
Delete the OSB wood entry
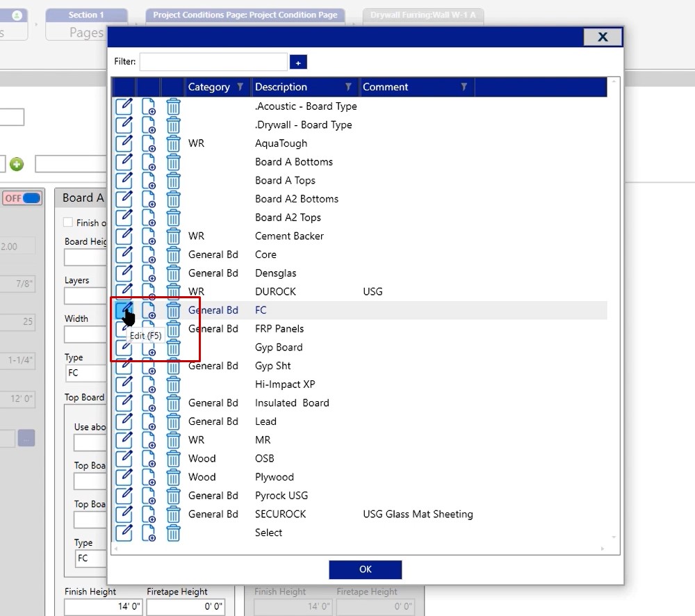click(x=173, y=458)
